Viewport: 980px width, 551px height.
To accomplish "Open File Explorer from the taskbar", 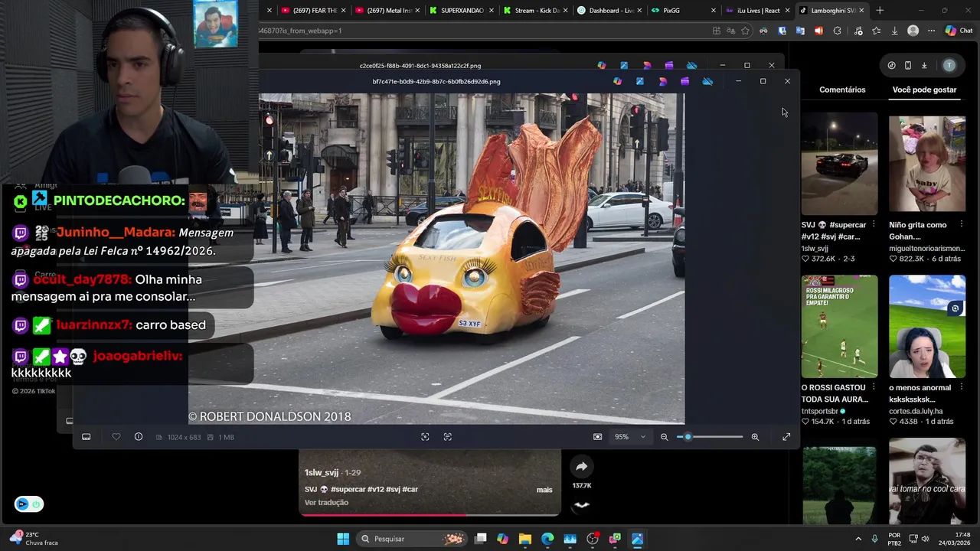I will point(524,539).
